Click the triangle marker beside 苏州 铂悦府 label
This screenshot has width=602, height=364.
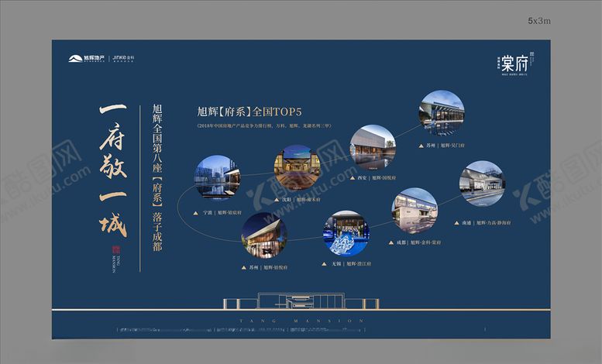pos(243,268)
